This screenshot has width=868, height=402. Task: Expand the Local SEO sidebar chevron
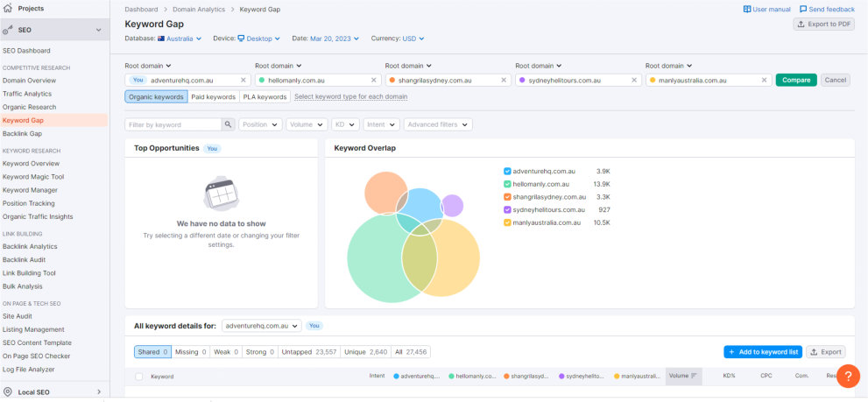click(x=98, y=392)
